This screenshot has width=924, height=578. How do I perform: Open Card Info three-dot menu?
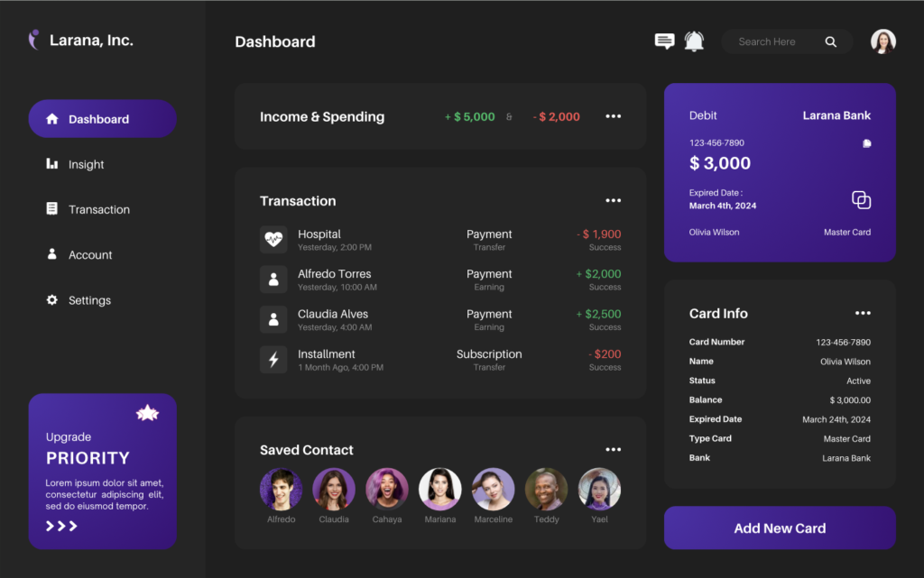863,313
